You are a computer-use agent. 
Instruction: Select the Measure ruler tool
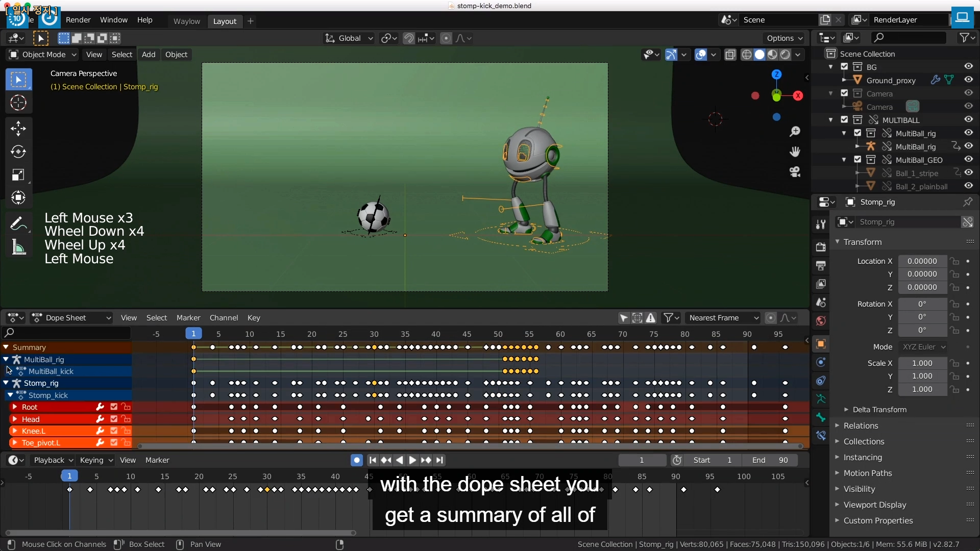click(x=18, y=247)
